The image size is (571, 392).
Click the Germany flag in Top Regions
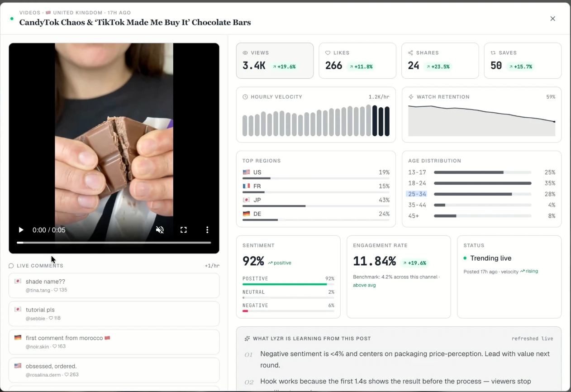coord(246,214)
